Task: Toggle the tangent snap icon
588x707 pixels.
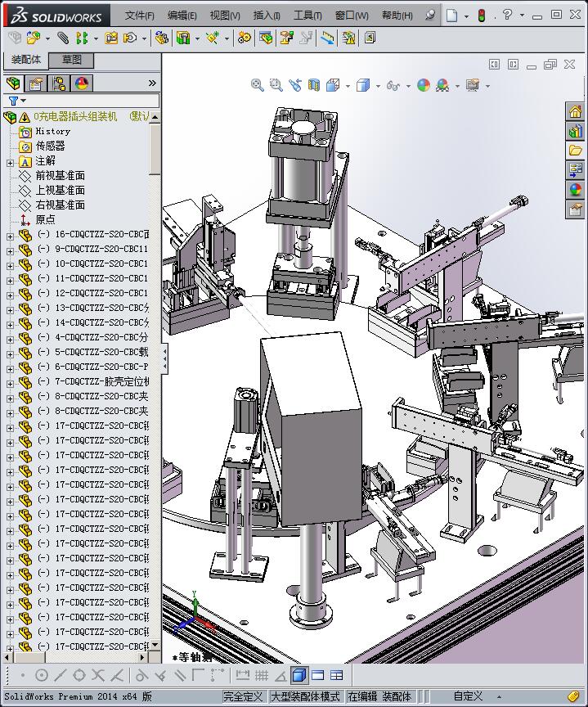Action: pos(141,675)
